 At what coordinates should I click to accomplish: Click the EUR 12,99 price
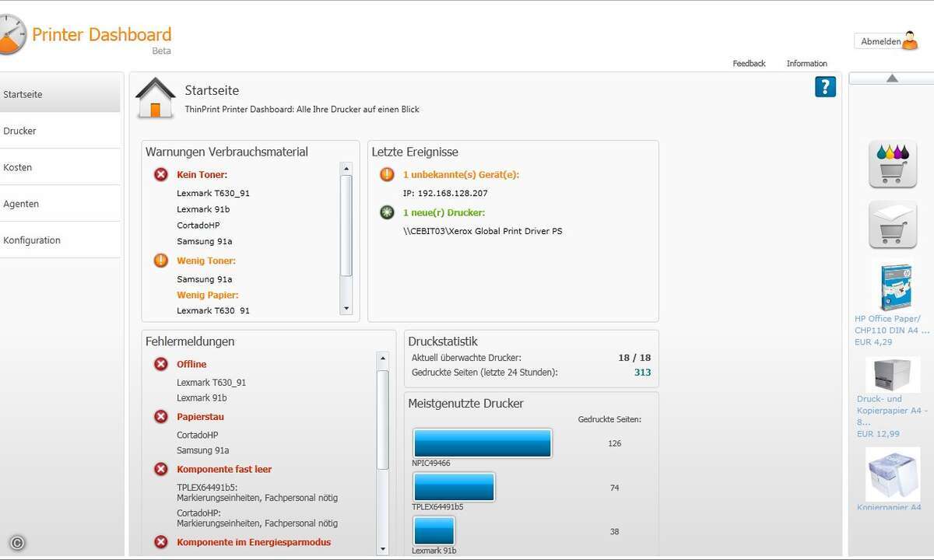click(x=878, y=434)
